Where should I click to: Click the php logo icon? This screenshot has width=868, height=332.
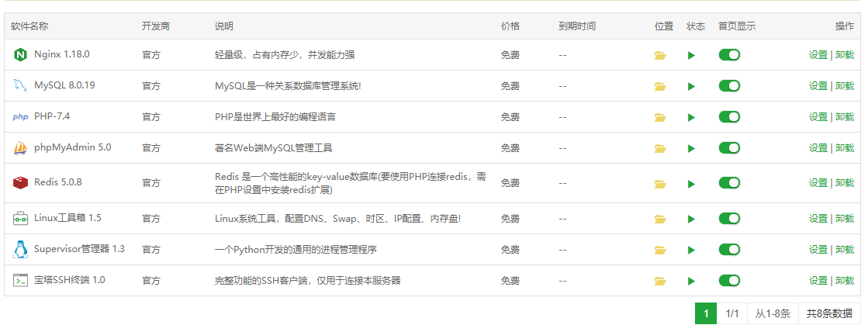20,117
